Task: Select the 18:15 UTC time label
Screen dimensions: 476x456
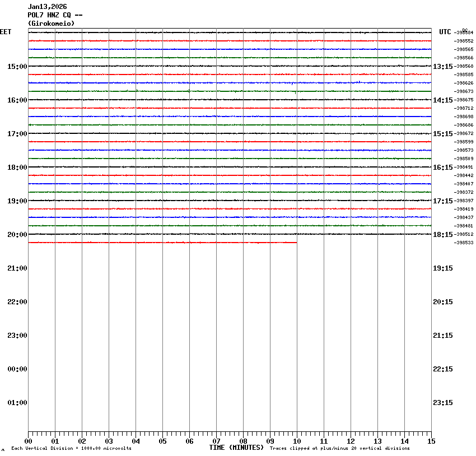Action: point(443,235)
